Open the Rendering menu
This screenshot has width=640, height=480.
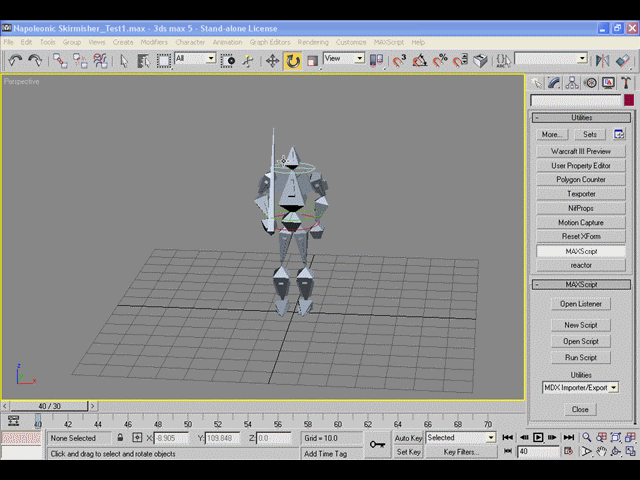coord(313,42)
